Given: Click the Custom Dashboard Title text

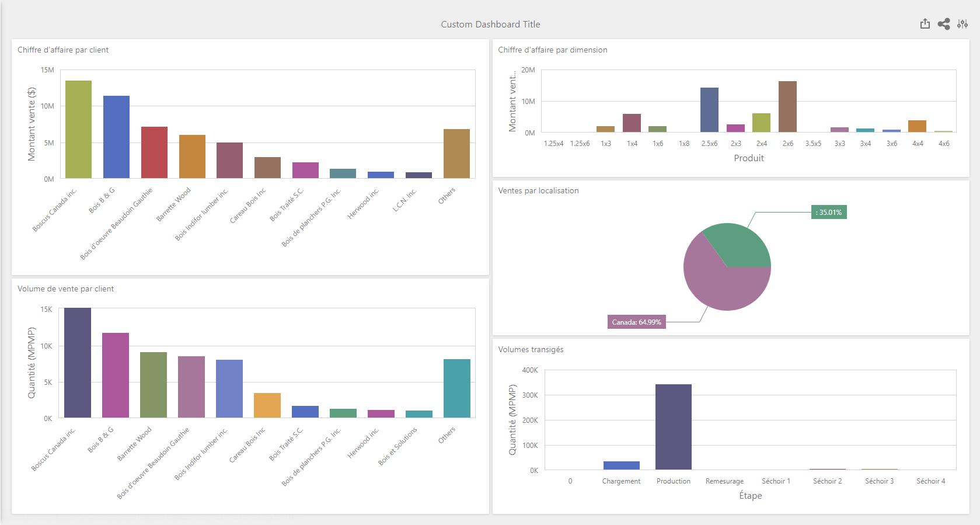Looking at the screenshot, I should (x=490, y=25).
